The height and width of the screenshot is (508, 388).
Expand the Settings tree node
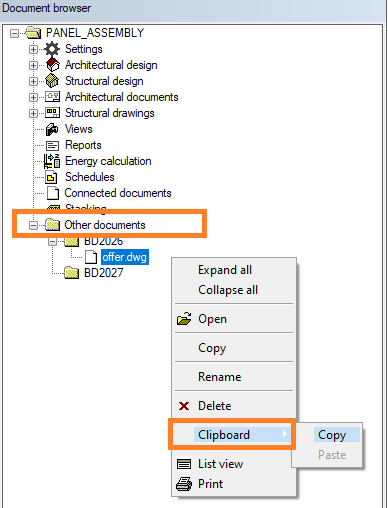33,49
